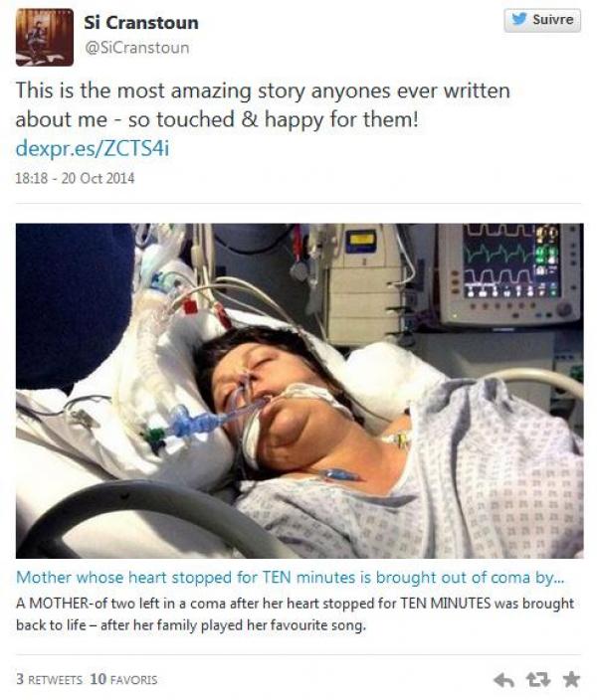Click the @SiCranstoun handle
This screenshot has width=597, height=700.
(136, 48)
